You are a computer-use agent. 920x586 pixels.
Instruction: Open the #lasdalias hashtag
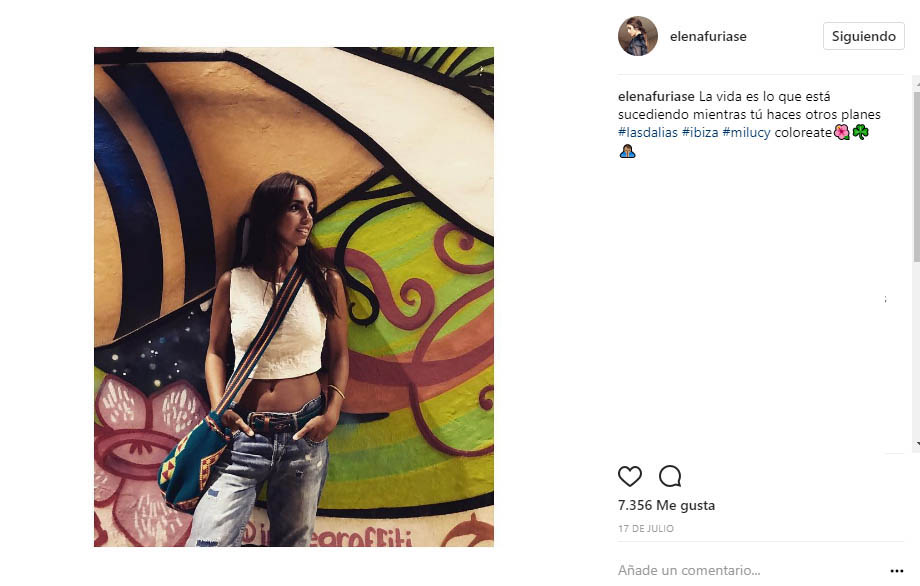coord(648,133)
